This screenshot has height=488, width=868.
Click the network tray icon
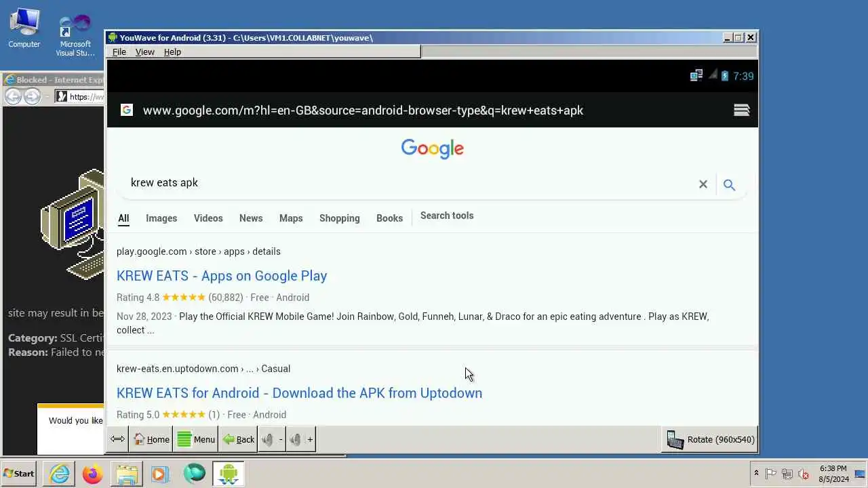(787, 474)
